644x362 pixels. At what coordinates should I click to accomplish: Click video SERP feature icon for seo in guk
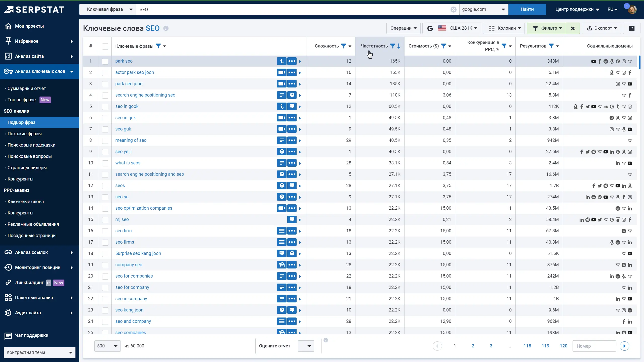282,118
